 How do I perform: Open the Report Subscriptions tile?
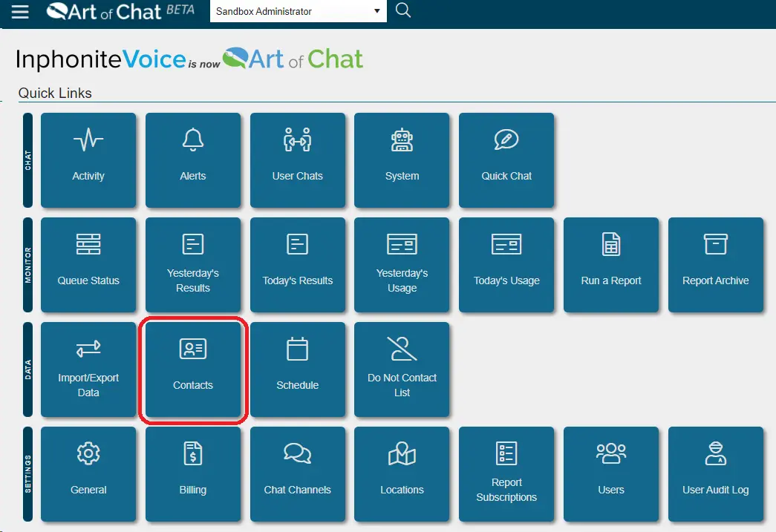pyautogui.click(x=506, y=474)
